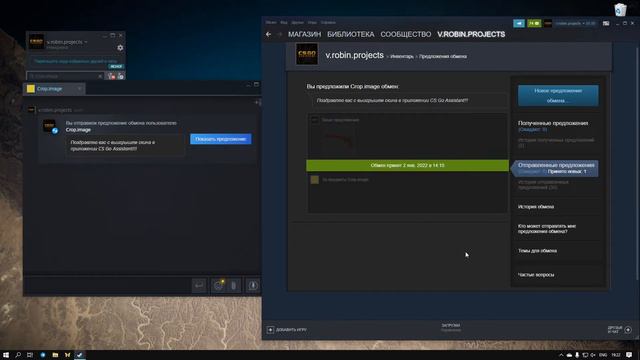The width and height of the screenshot is (640, 360).
Task: Open the Windows notification center icon
Action: pos(629,355)
